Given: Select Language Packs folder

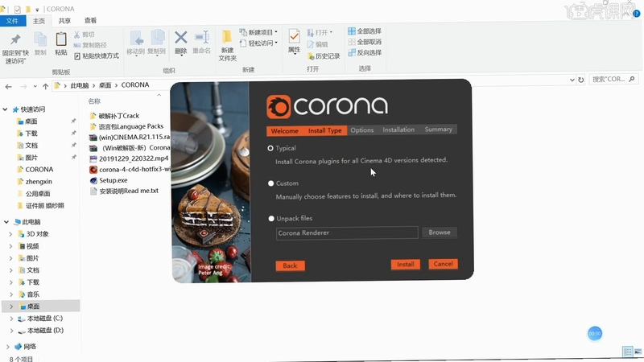Looking at the screenshot, I should [x=126, y=127].
